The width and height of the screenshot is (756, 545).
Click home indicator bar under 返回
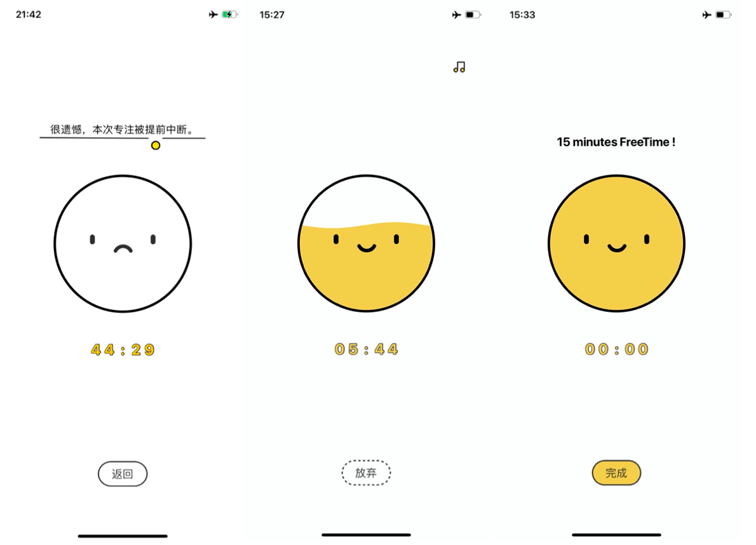point(123,536)
